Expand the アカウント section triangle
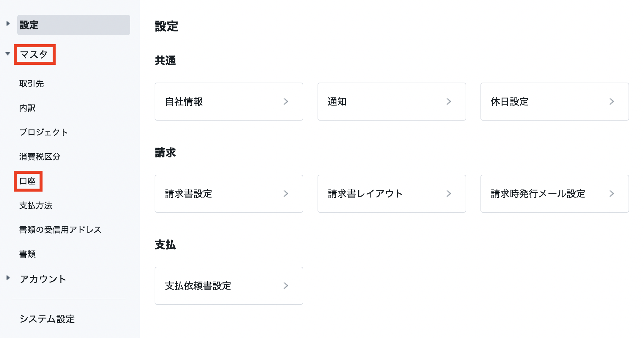This screenshot has height=338, width=644. click(8, 278)
